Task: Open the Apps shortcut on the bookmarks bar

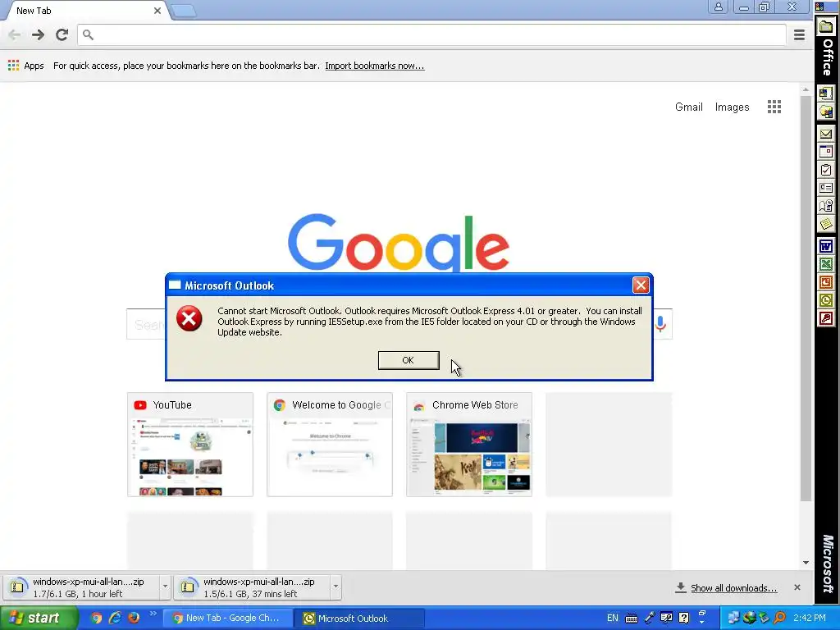Action: pyautogui.click(x=25, y=66)
